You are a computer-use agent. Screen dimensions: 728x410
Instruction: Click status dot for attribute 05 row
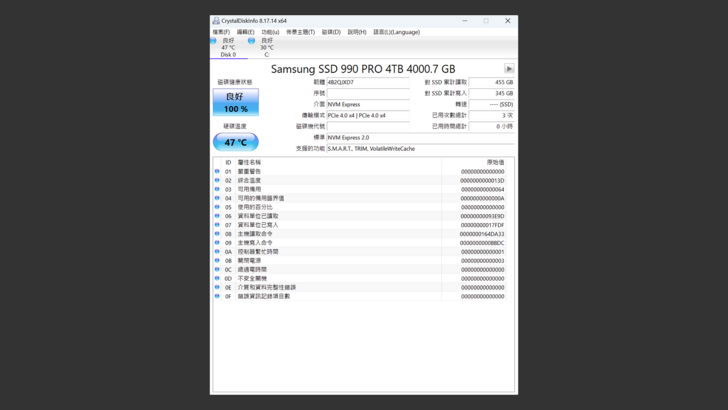217,207
